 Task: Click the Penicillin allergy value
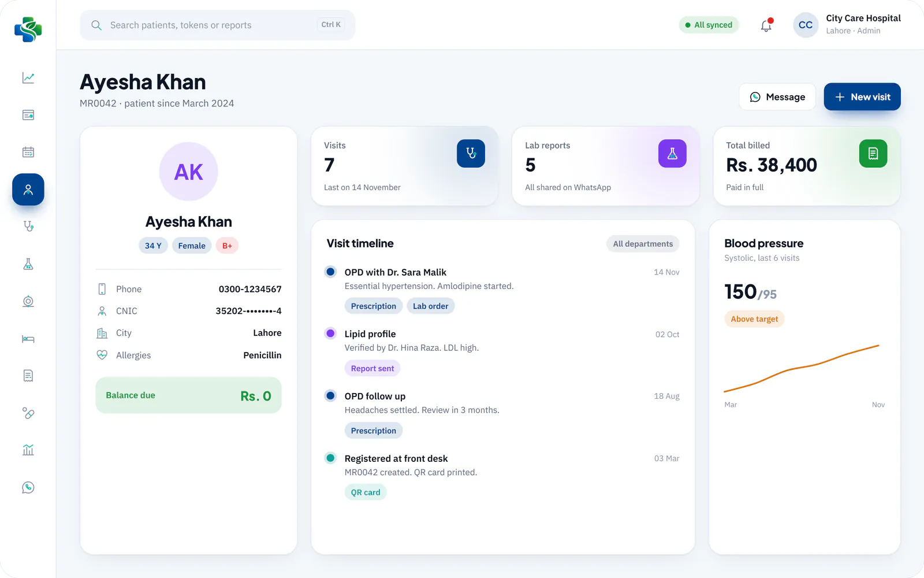point(262,355)
